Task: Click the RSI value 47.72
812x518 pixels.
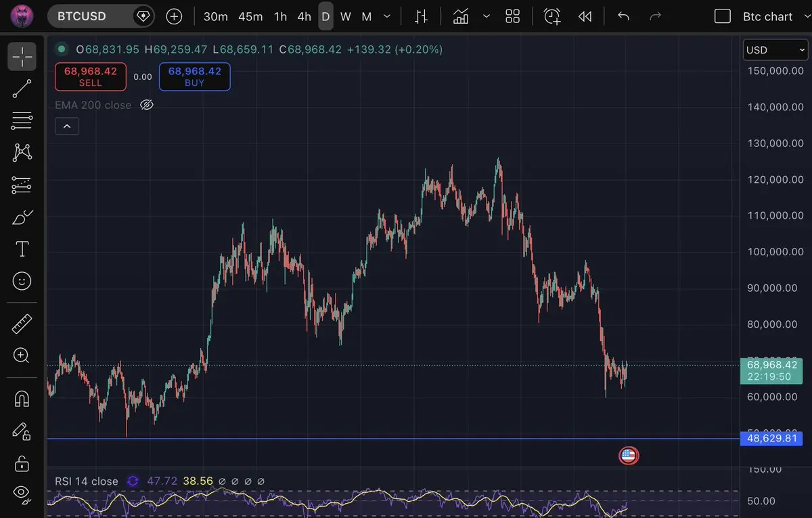Action: [x=162, y=481]
